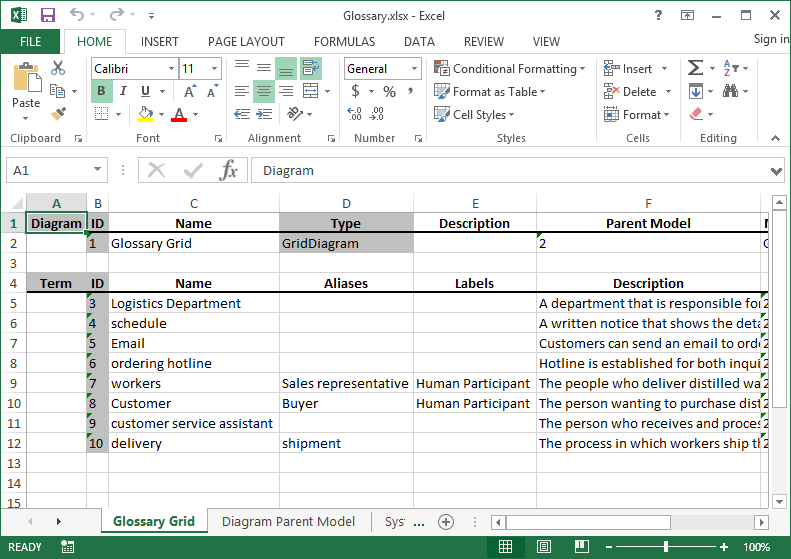Image resolution: width=791 pixels, height=559 pixels.
Task: Click the Conditional Formatting button
Action: 510,69
